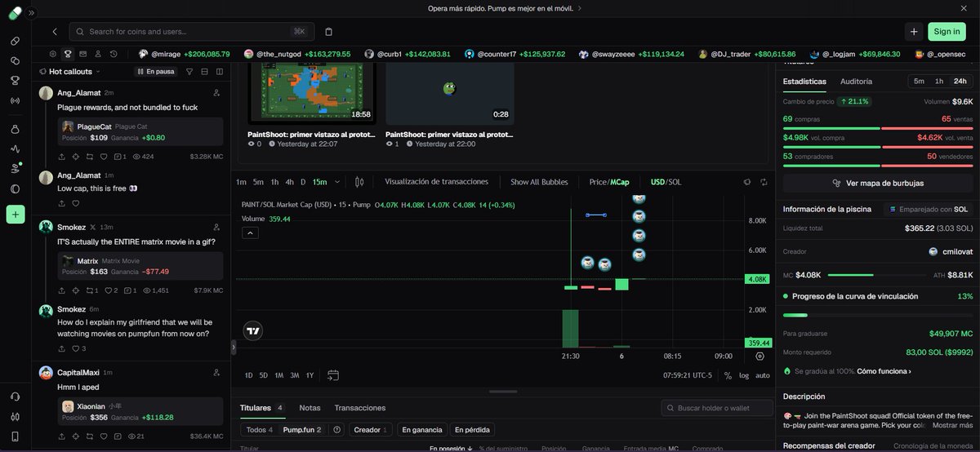Image resolution: width=980 pixels, height=452 pixels.
Task: Change chart candle style icon
Action: [360, 182]
